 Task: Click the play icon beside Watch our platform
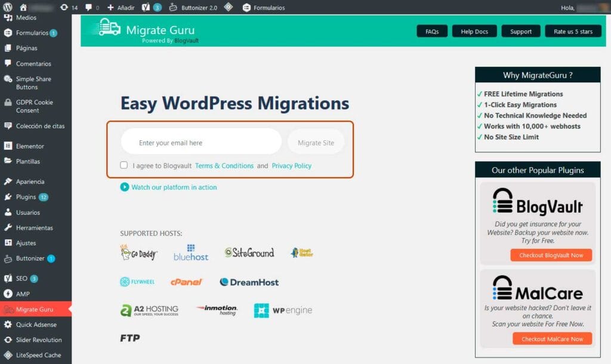pyautogui.click(x=124, y=187)
